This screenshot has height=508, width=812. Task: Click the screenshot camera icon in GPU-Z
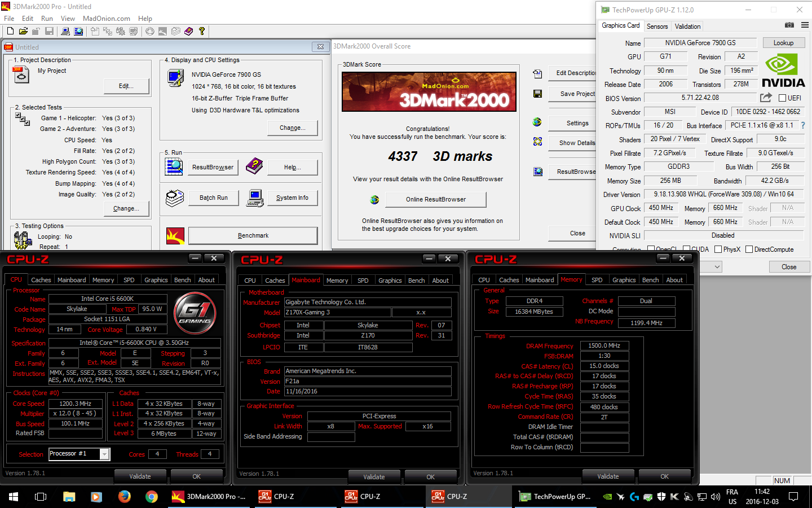pos(789,25)
